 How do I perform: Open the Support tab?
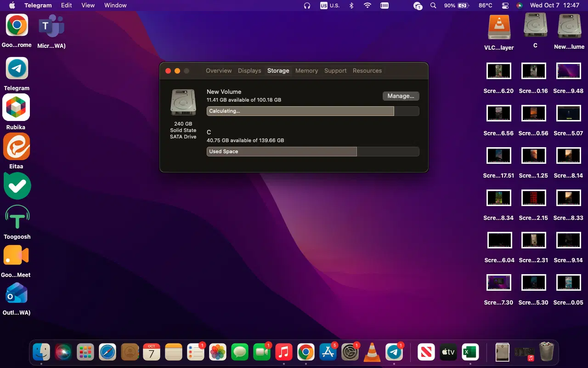tap(335, 70)
